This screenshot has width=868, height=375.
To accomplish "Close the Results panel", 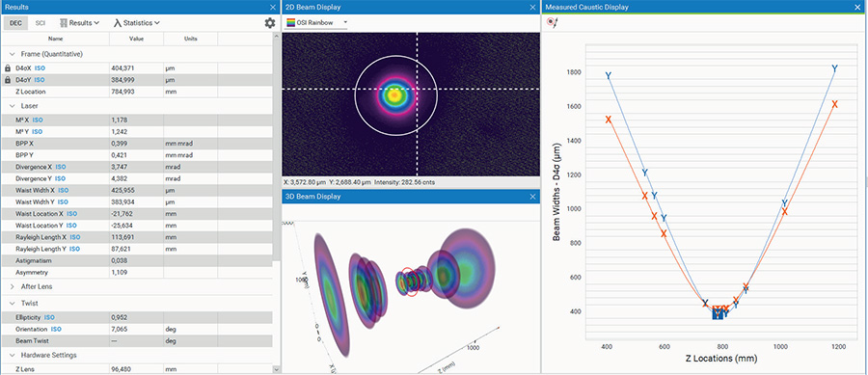I will pos(273,7).
